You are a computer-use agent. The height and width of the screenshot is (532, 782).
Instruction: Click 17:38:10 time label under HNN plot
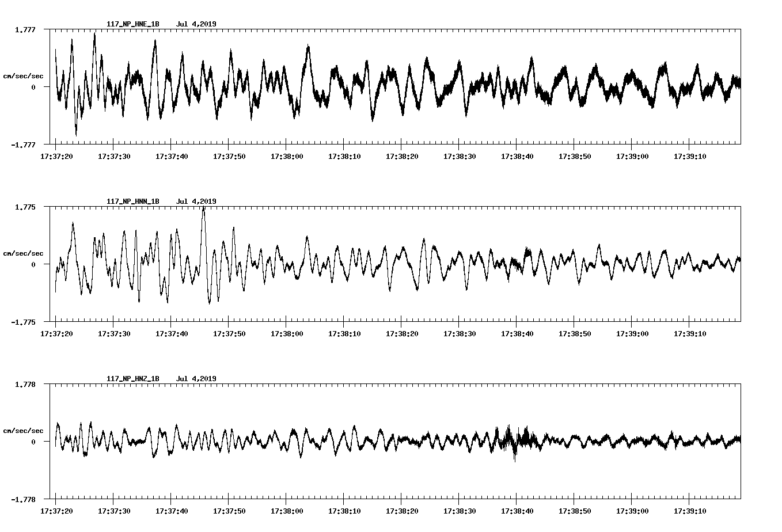click(344, 333)
